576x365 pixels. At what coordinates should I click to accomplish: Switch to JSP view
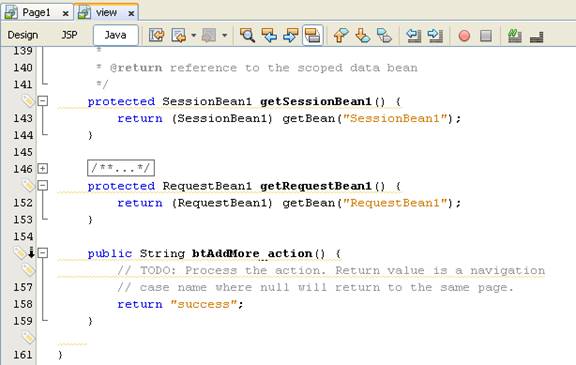[69, 35]
